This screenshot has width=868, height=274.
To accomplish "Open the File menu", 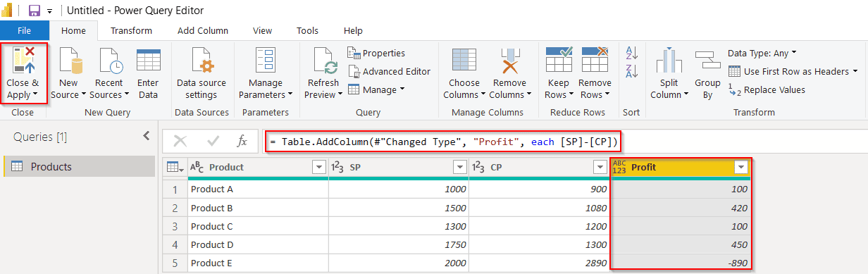I will [x=25, y=30].
